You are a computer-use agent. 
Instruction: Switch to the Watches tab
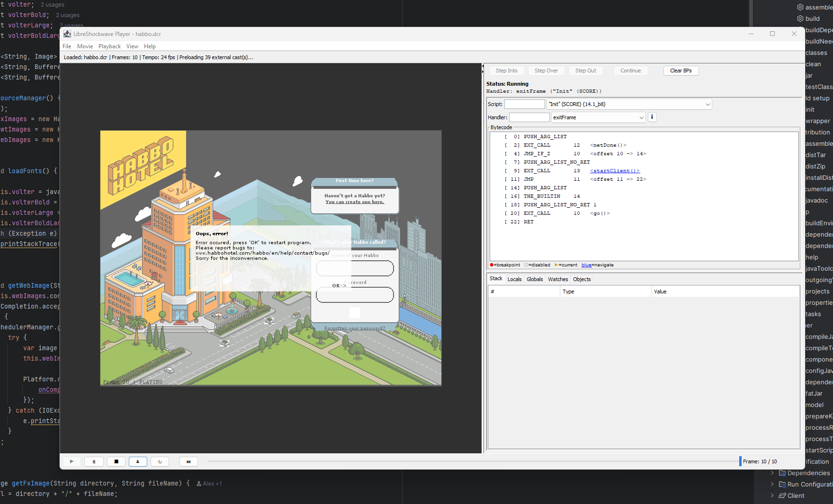[558, 279]
